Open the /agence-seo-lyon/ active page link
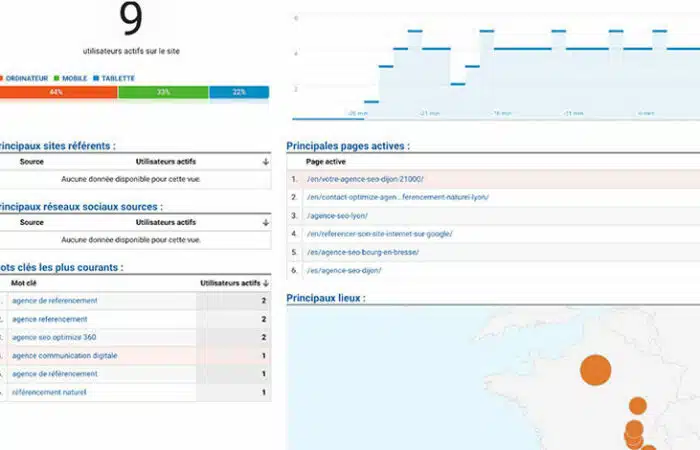The height and width of the screenshot is (450, 700). (337, 215)
